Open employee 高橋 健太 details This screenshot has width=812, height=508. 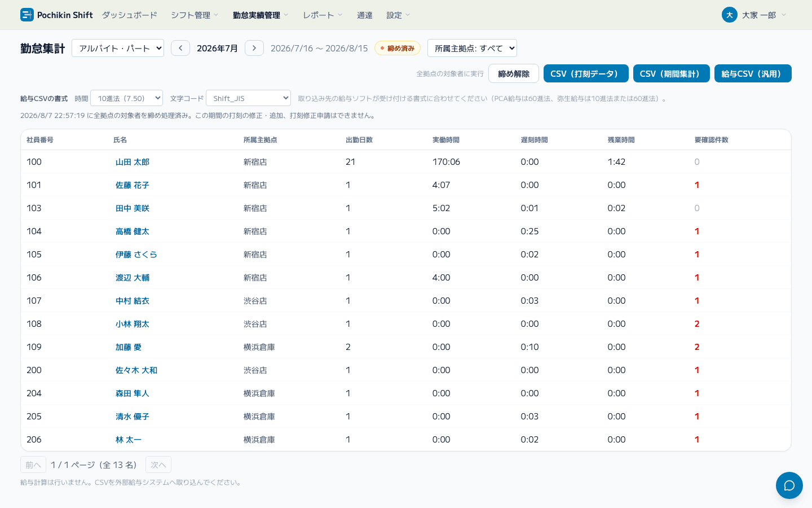coord(133,231)
